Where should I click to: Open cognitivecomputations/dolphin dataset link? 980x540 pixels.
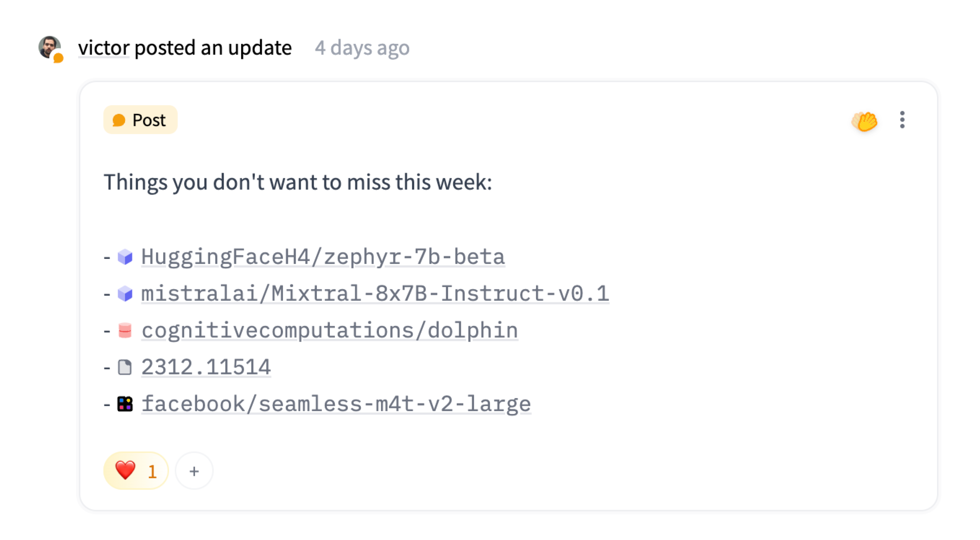coord(330,330)
